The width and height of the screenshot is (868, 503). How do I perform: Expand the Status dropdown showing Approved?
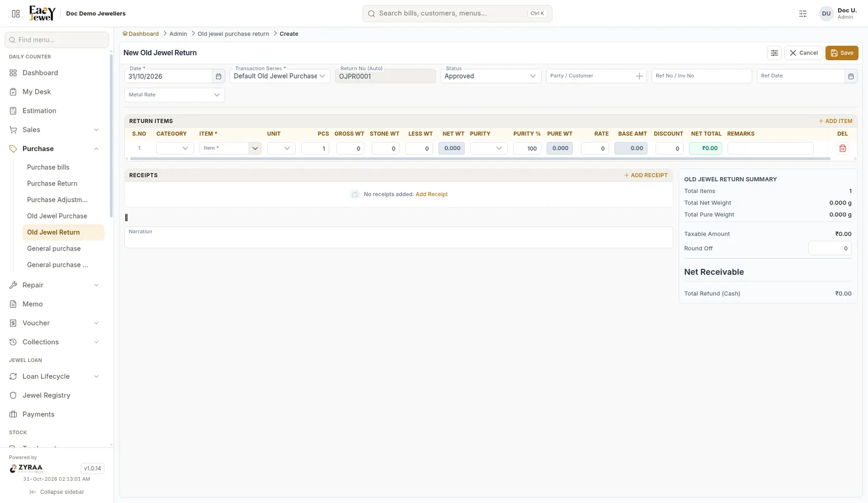click(490, 76)
